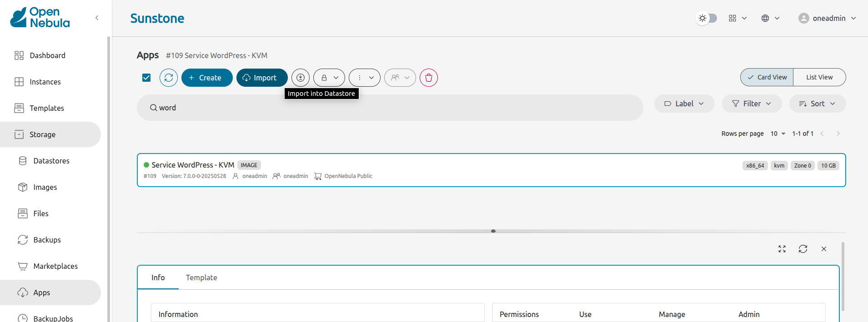Open the Rows per page selector
Image resolution: width=868 pixels, height=322 pixels.
point(778,134)
